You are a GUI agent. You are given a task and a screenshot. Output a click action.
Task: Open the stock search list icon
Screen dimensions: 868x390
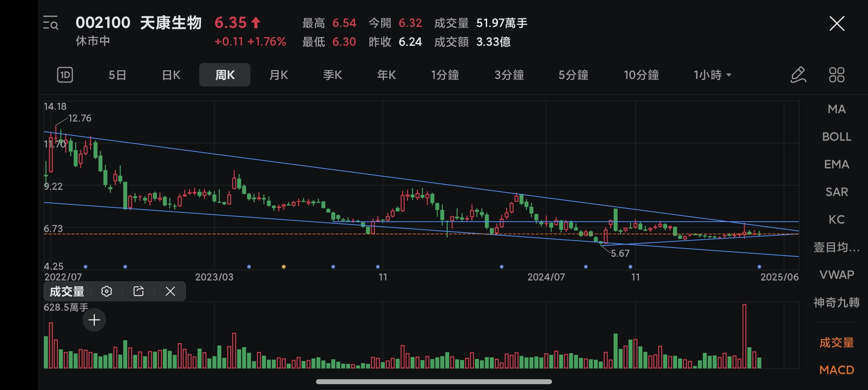[x=51, y=23]
